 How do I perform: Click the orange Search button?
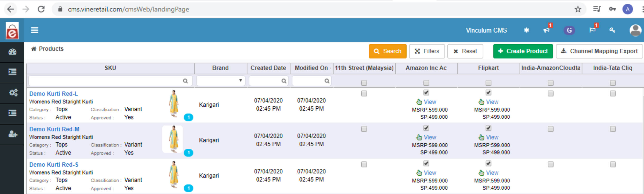388,51
